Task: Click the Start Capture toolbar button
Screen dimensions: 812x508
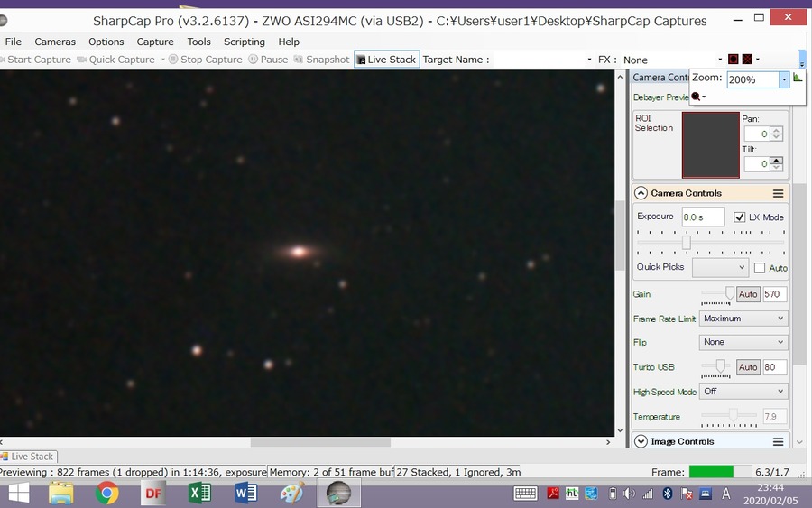Action: click(35, 60)
